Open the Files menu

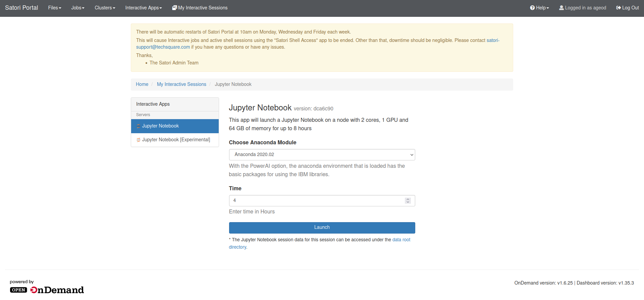coord(55,8)
